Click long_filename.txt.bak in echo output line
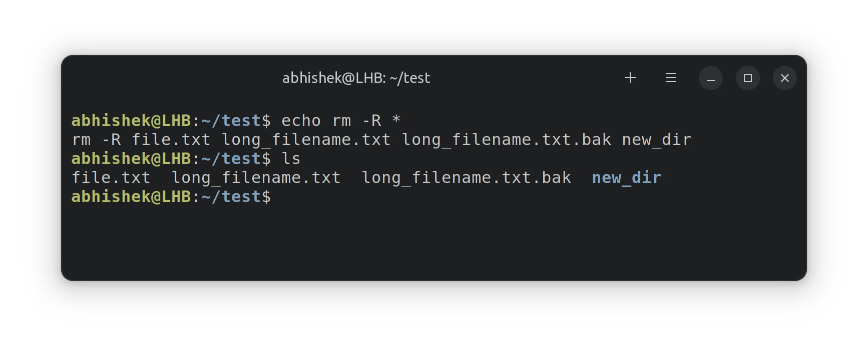The height and width of the screenshot is (348, 868). coord(507,139)
